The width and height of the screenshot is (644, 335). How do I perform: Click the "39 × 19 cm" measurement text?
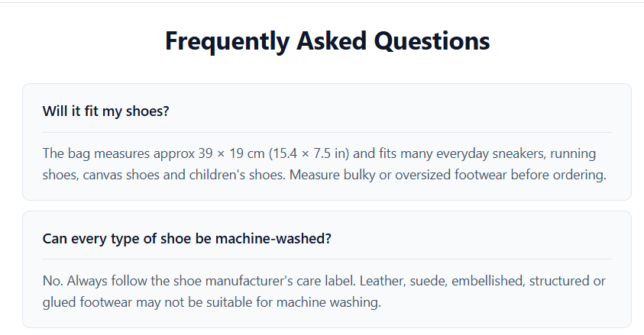coord(231,153)
